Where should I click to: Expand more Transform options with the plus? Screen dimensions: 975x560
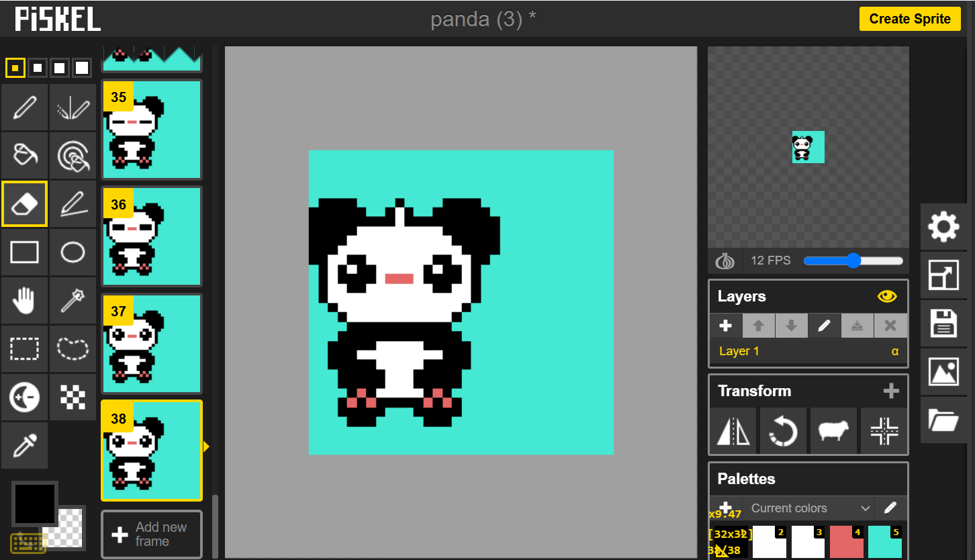(892, 390)
